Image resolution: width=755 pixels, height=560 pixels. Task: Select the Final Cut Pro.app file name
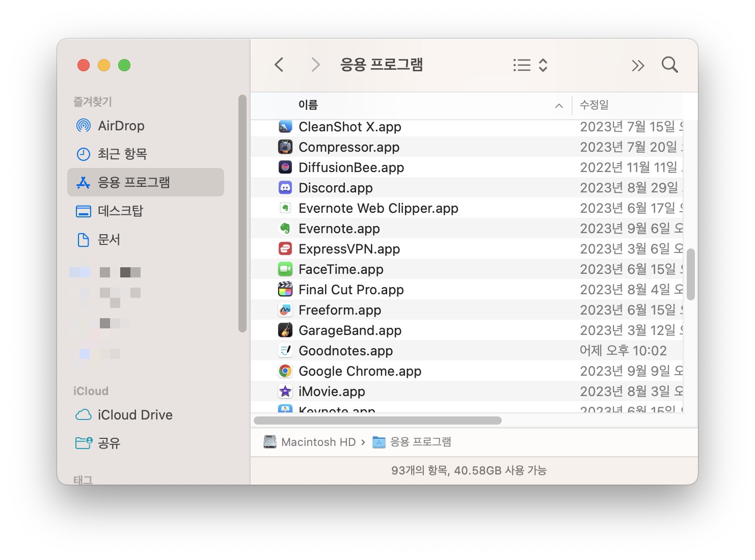pos(352,290)
